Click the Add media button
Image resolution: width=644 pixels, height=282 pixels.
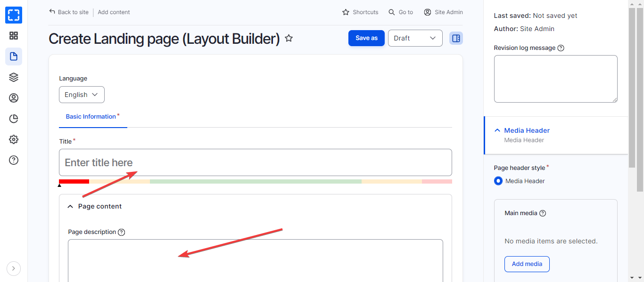(x=527, y=264)
